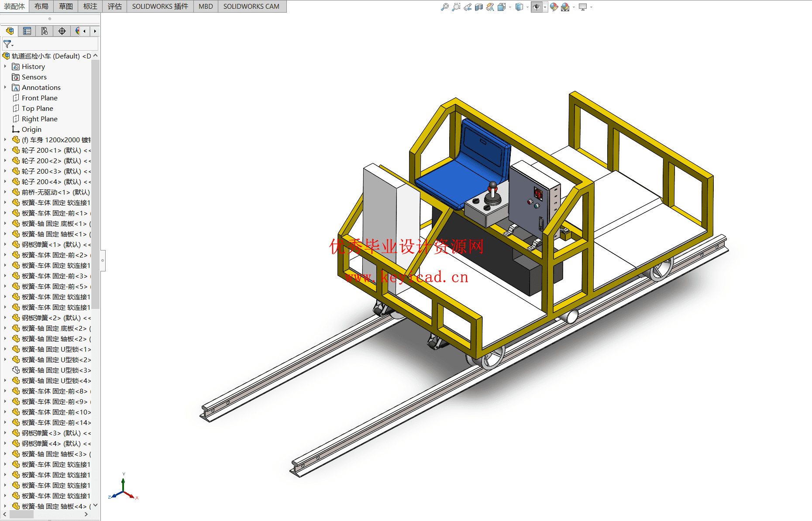Click the 轮子 200<2> component icon
Image resolution: width=812 pixels, height=521 pixels.
(16, 161)
